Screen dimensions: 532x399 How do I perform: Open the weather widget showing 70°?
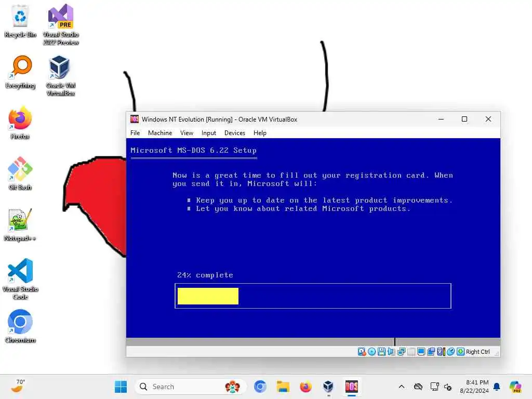point(18,386)
